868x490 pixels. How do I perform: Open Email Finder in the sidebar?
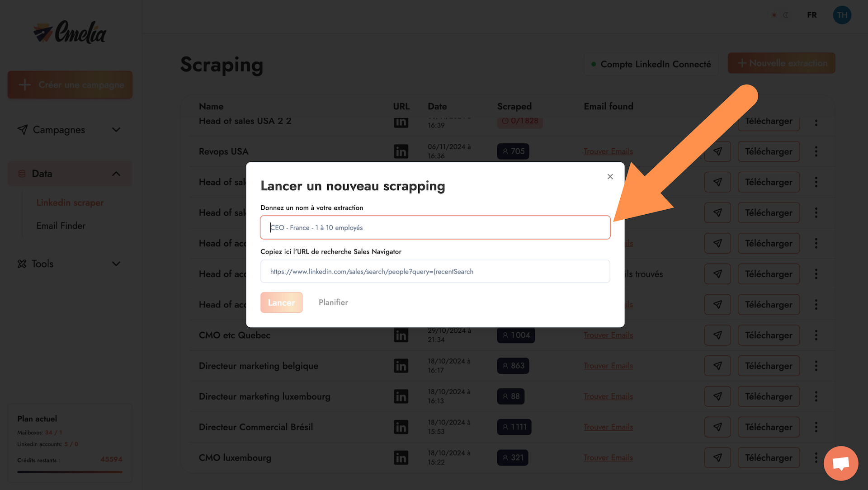click(x=61, y=226)
